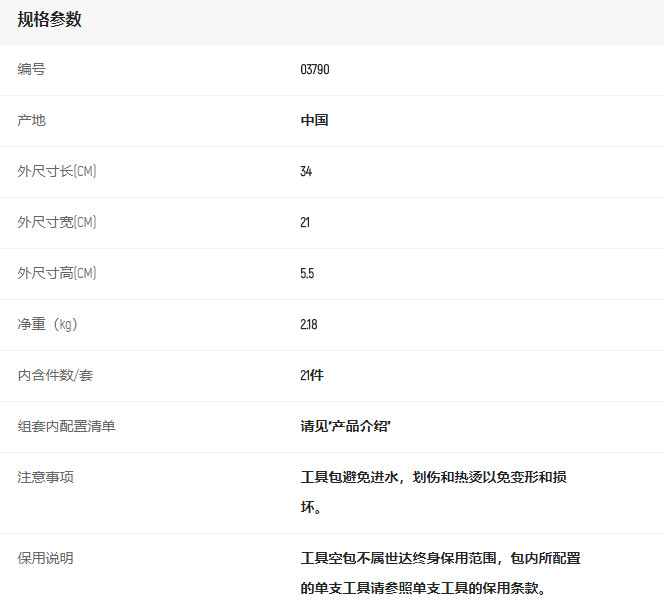Screen dimensions: 664x609
Task: Open the 请见'产品介绍' reference text
Action: 345,427
